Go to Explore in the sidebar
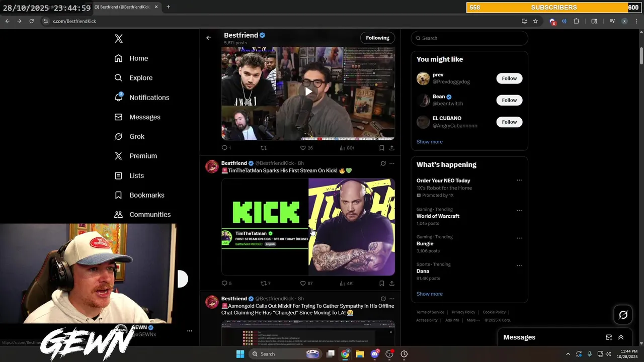644x362 pixels. (x=133, y=78)
